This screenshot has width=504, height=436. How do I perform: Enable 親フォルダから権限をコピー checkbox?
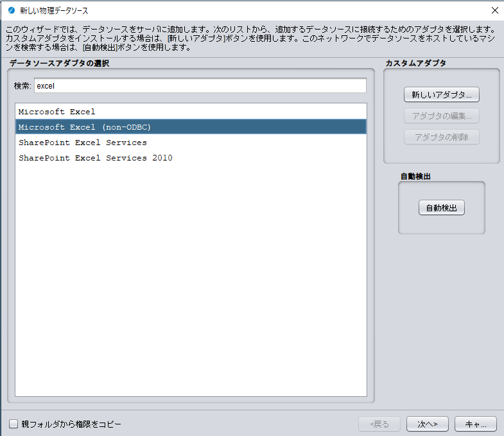pos(13,424)
